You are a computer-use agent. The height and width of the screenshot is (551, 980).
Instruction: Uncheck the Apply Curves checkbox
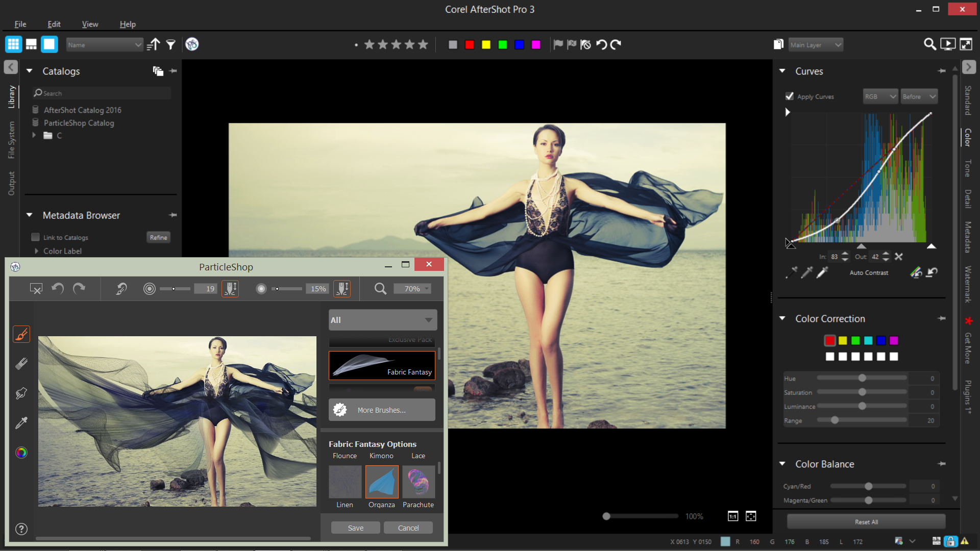tap(790, 96)
